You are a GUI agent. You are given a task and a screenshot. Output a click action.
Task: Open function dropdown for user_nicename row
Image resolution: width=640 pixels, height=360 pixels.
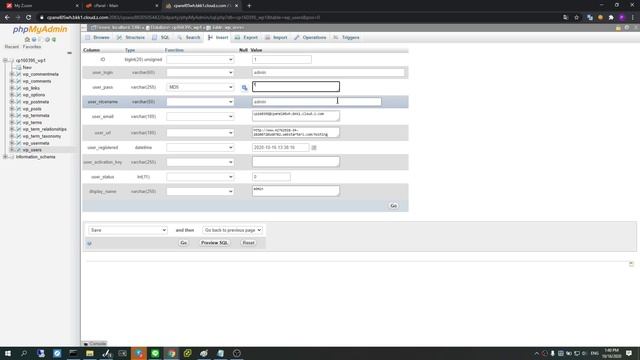point(200,102)
